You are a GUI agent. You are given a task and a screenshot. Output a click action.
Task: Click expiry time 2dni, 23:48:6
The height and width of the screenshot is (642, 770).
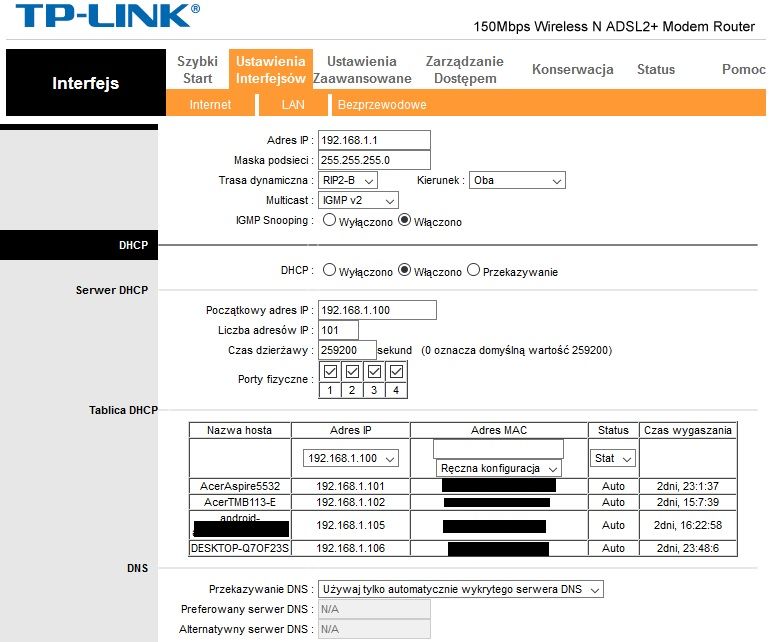(x=688, y=548)
